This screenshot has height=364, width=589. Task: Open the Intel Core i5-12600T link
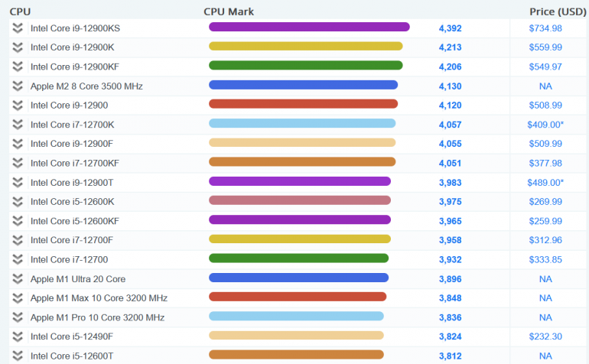[x=72, y=356]
